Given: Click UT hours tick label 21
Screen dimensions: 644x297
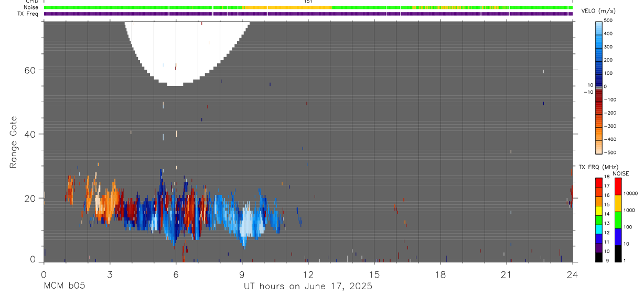Looking at the screenshot, I should point(507,274).
